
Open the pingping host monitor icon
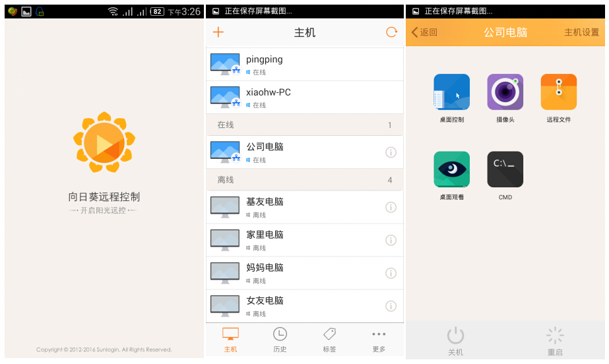(225, 65)
